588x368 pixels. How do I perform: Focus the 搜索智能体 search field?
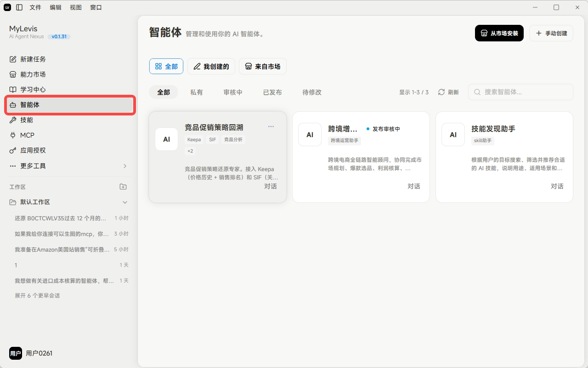tap(520, 92)
